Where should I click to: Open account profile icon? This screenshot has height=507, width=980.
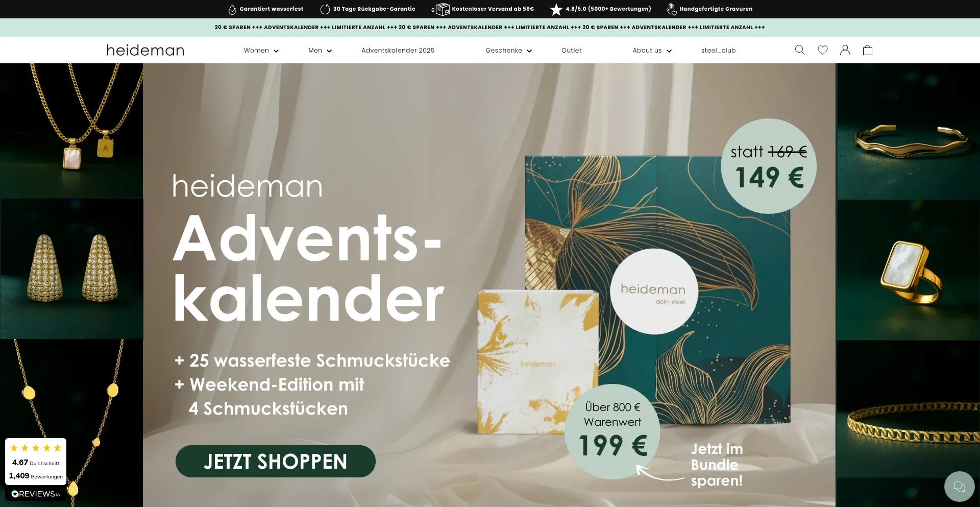845,50
